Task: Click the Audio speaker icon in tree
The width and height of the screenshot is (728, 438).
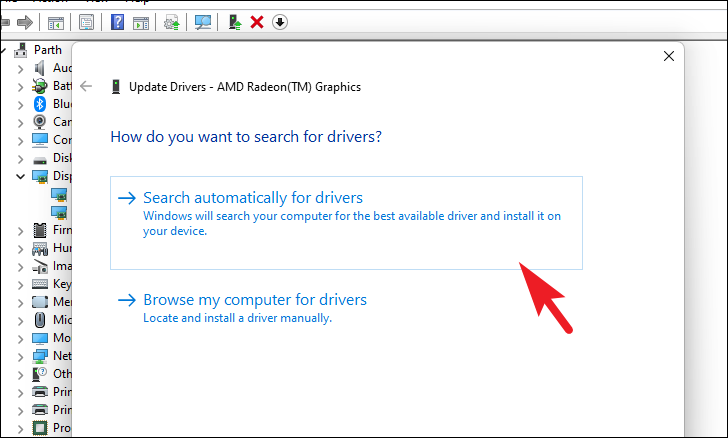Action: (39, 68)
